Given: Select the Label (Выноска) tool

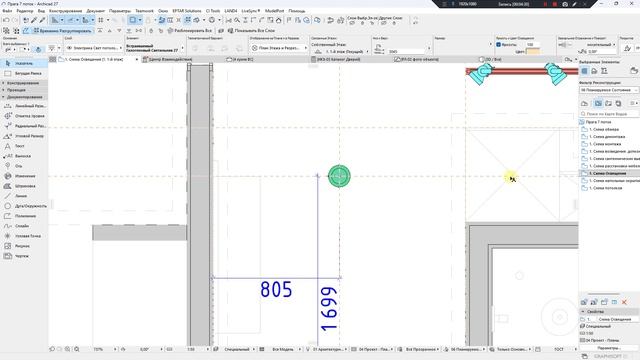Looking at the screenshot, I should tap(24, 156).
